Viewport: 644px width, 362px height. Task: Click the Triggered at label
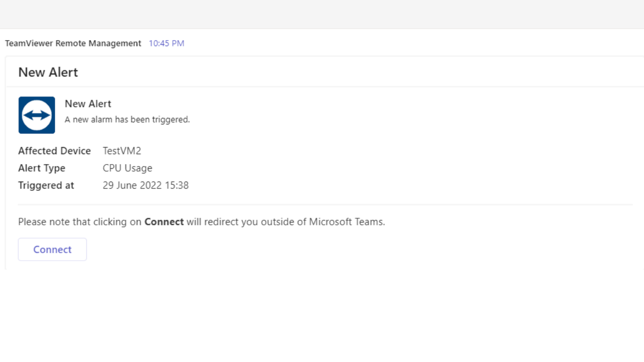click(x=46, y=185)
